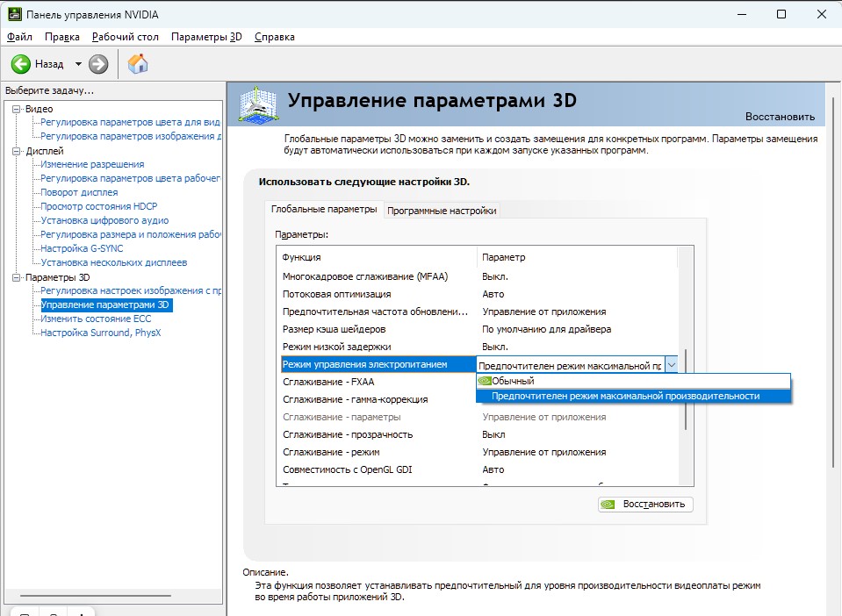Select Сглаживание - прозрачность row
This screenshot has height=616, width=842.
pyautogui.click(x=478, y=434)
